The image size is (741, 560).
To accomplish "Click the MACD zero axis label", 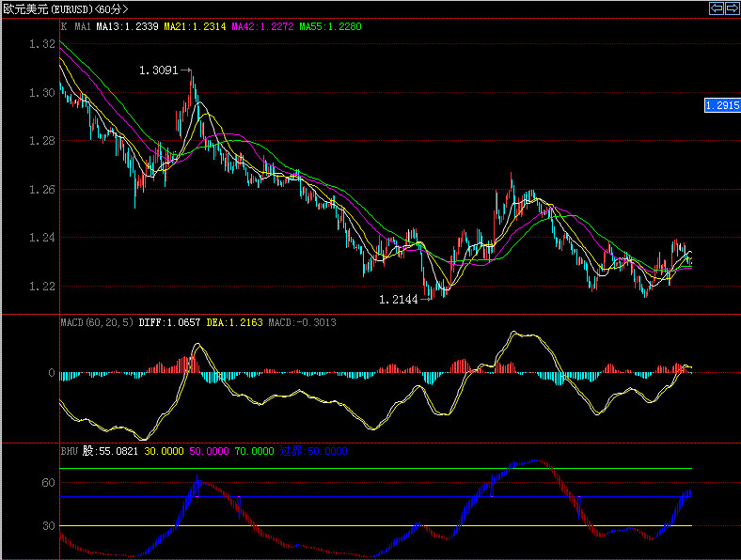I will pos(51,373).
